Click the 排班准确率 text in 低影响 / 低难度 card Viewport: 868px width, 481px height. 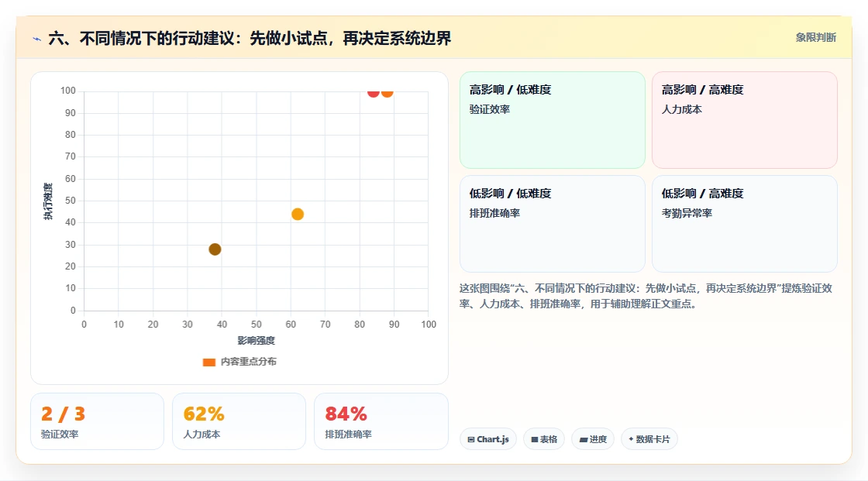tap(495, 213)
